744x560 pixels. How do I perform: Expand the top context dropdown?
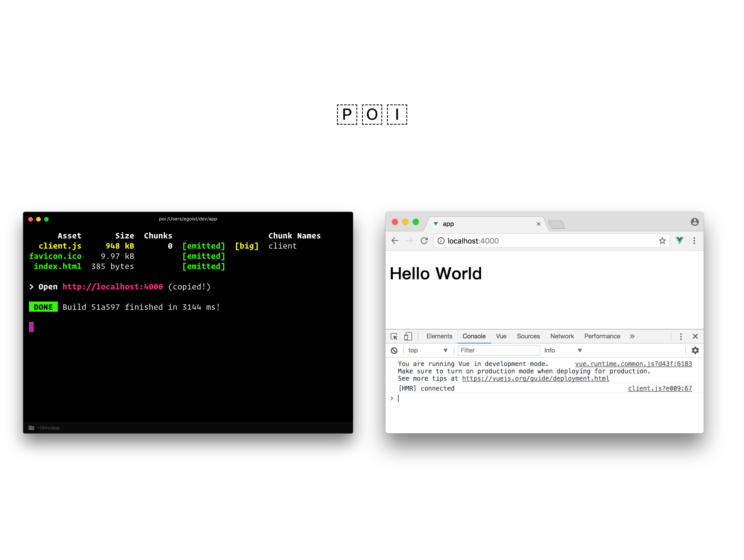(x=428, y=350)
